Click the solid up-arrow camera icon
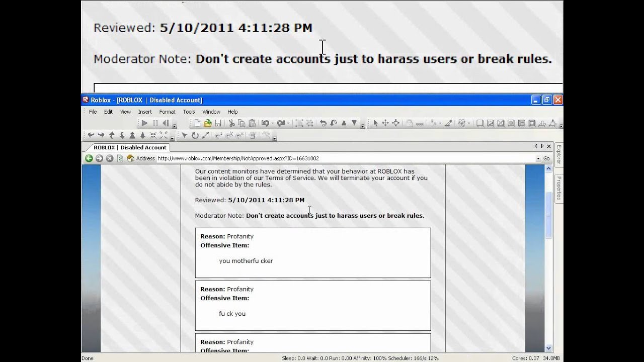Viewport: 644px width, 362px height. pyautogui.click(x=132, y=135)
